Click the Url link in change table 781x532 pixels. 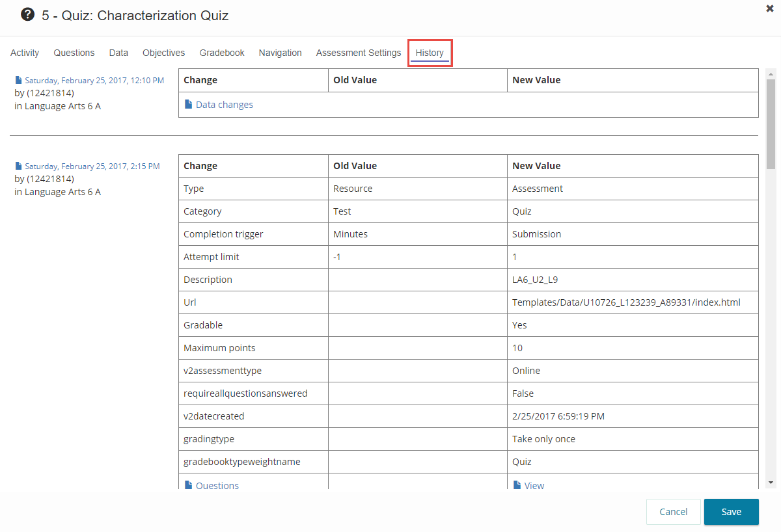point(189,302)
